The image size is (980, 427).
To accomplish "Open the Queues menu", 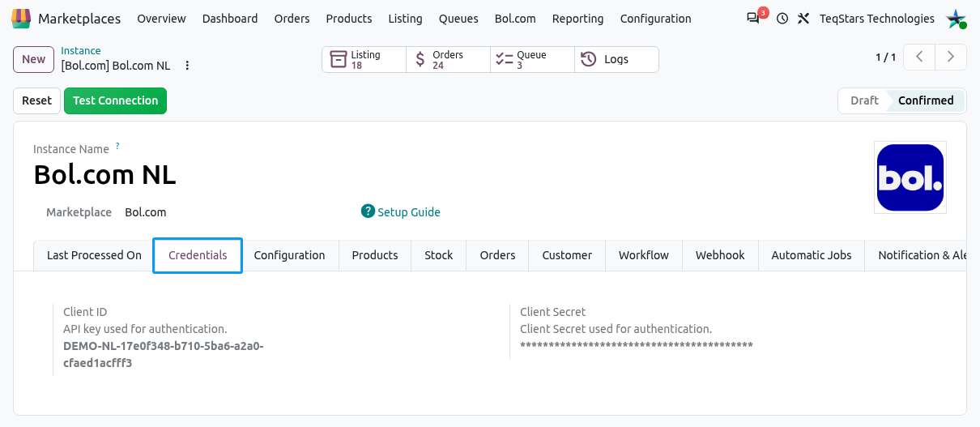I will click(x=458, y=19).
